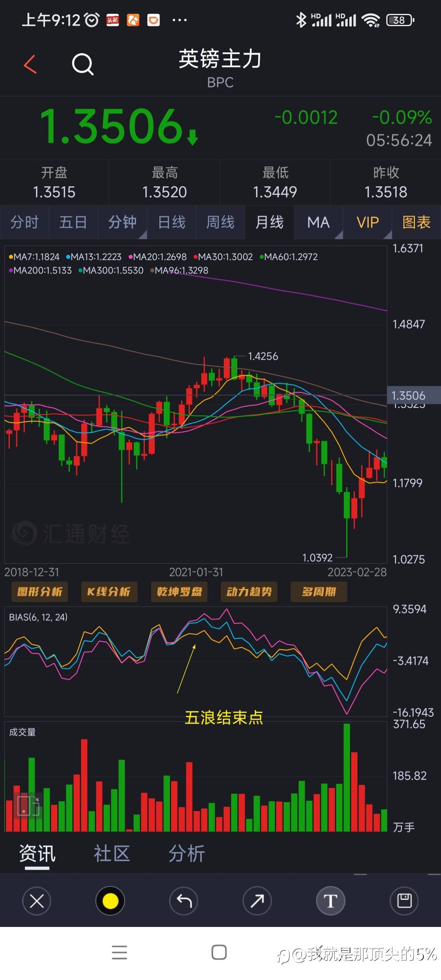Tap the Bluetooth status icon
Screen dimensions: 441x980
coord(301,20)
